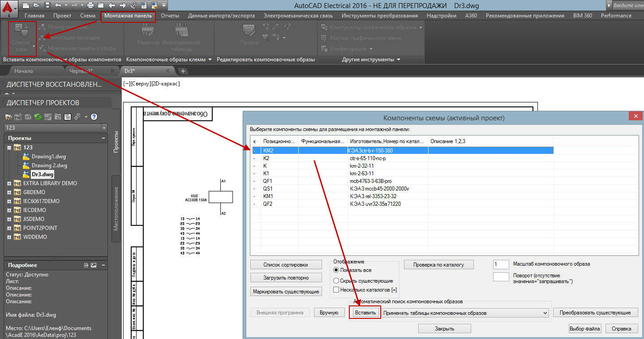Click the green Refresh icon in project manager
The image size is (644, 339).
pyautogui.click(x=38, y=117)
